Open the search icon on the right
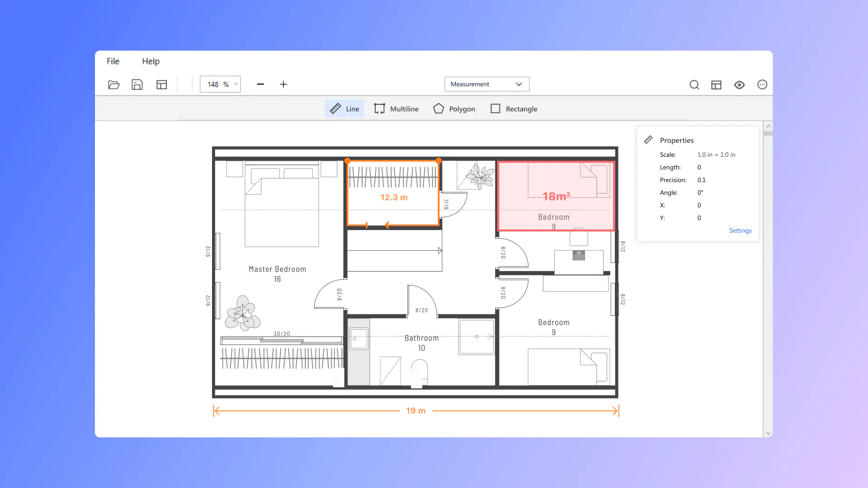The height and width of the screenshot is (488, 868). (x=694, y=84)
